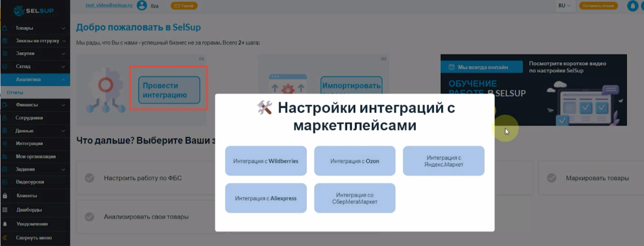The image size is (644, 246).
Task: Expand the Товары menu chevron
Action: [x=64, y=28]
